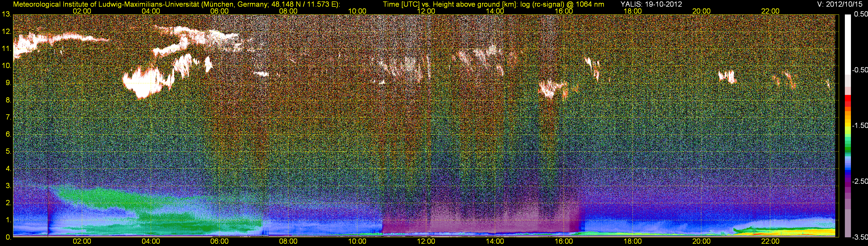868x246 pixels.
Task: Click the Meteorological Institute Ludwig-Maximilians-Universität title text
Action: [176, 4]
